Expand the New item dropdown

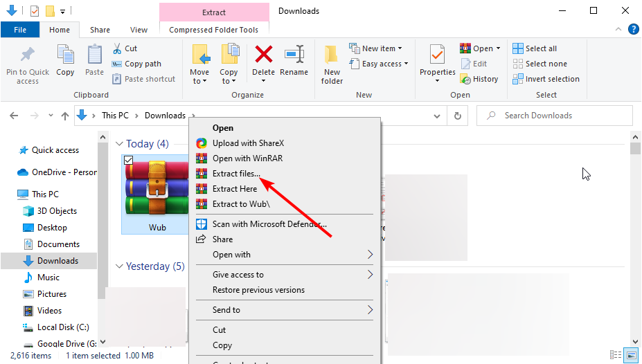(400, 48)
